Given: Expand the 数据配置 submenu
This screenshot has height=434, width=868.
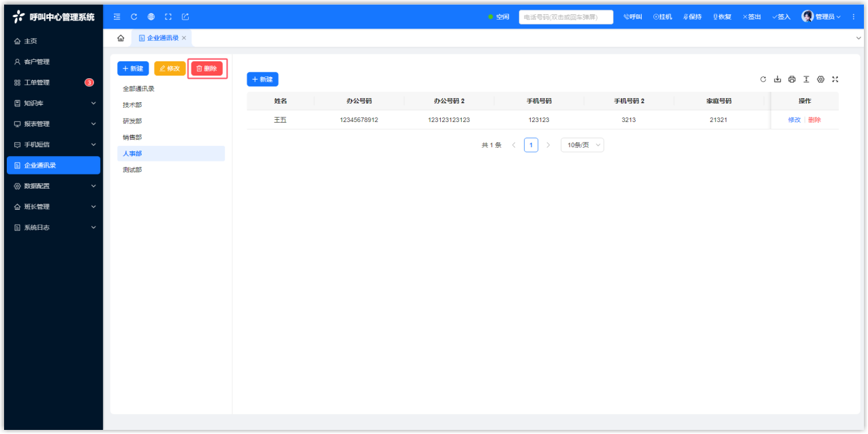Looking at the screenshot, I should [x=55, y=186].
